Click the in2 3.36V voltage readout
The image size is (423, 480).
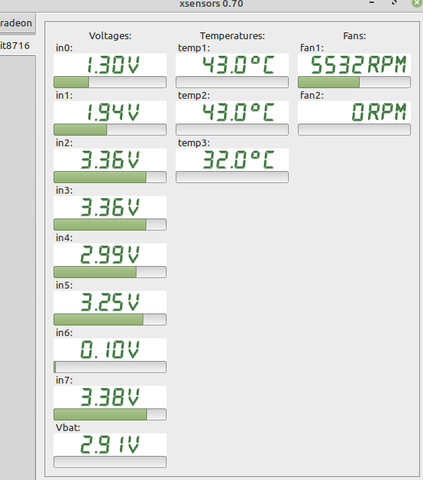point(110,160)
